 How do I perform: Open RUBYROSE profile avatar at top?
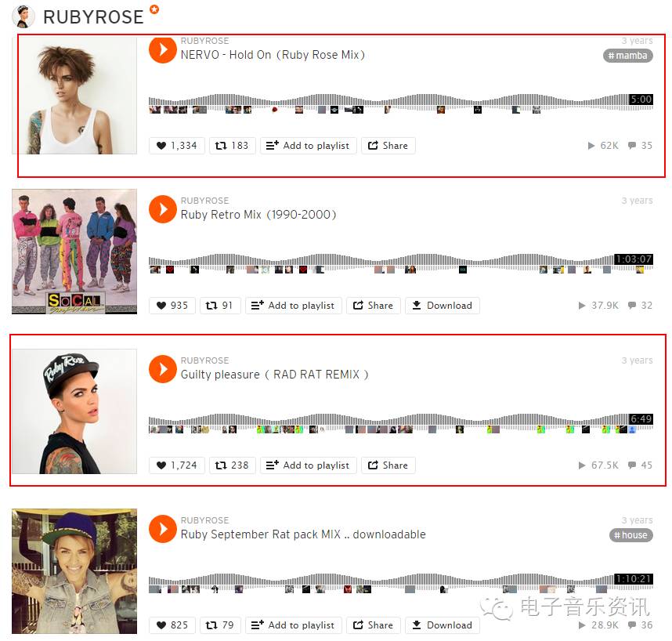tap(23, 16)
